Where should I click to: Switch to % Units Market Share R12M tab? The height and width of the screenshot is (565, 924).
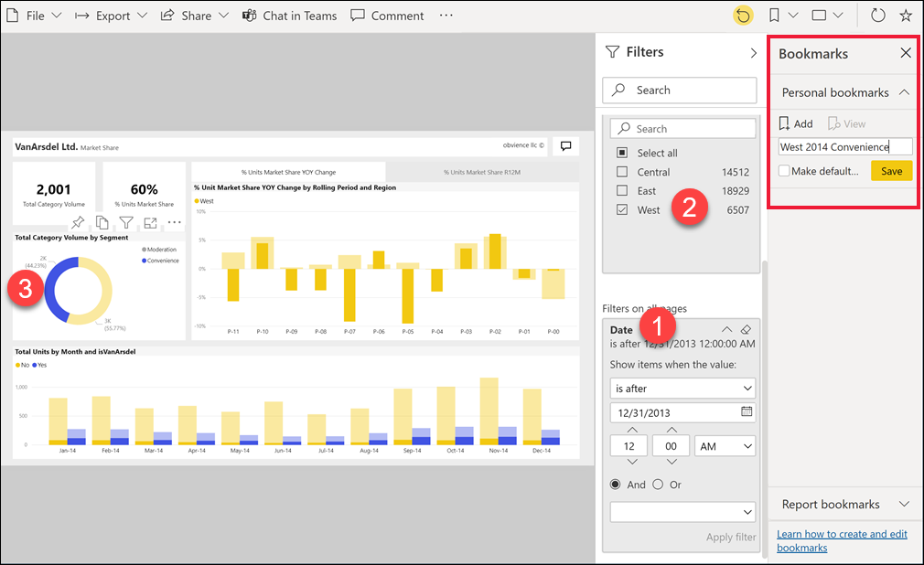[x=482, y=172]
